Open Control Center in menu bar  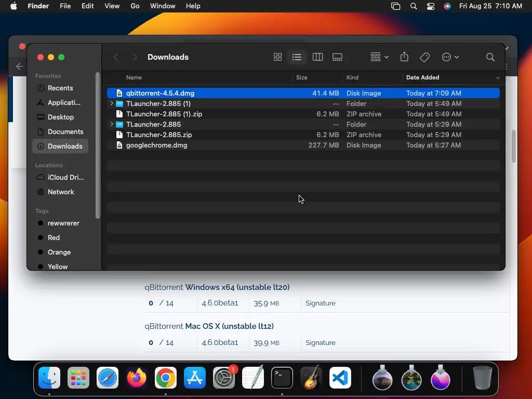coord(431,6)
